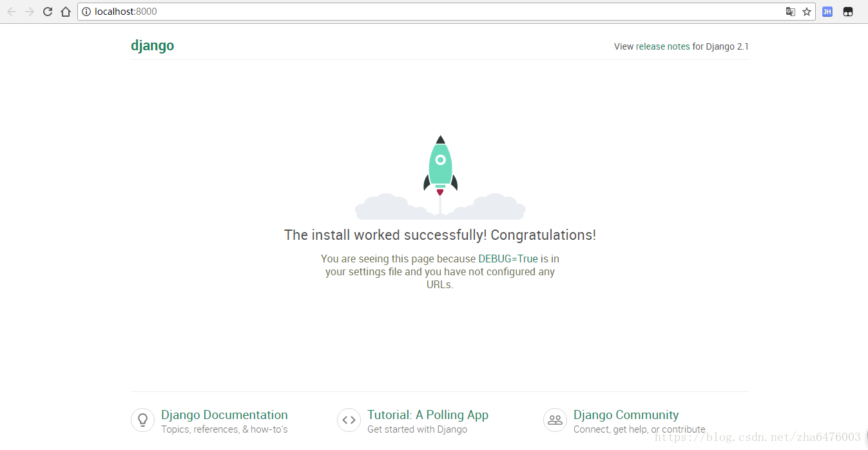Screen dimensions: 868x450
Task: Open the black extension icon beside JH
Action: [x=848, y=12]
